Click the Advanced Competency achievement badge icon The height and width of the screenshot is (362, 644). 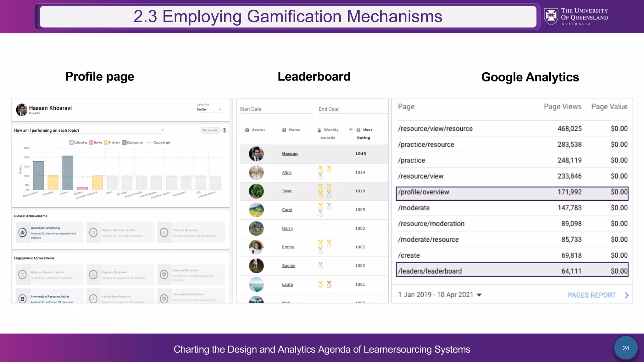point(23,233)
